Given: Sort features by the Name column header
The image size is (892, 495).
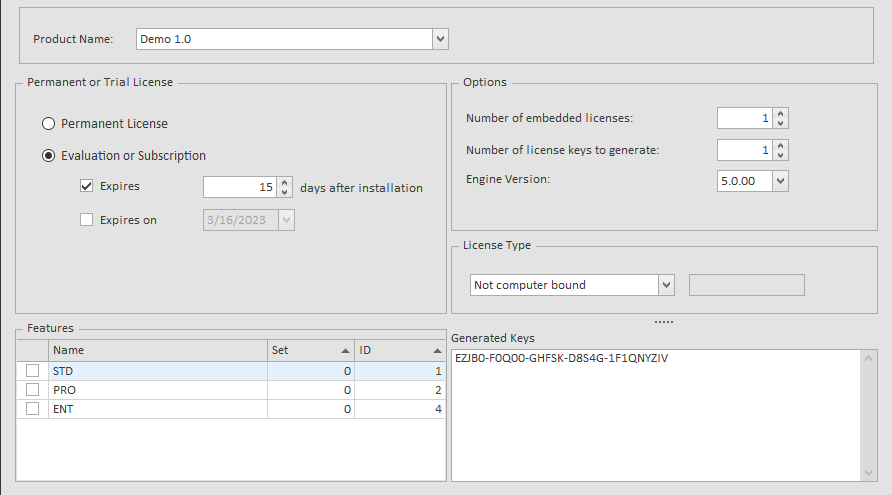Looking at the screenshot, I should 157,351.
